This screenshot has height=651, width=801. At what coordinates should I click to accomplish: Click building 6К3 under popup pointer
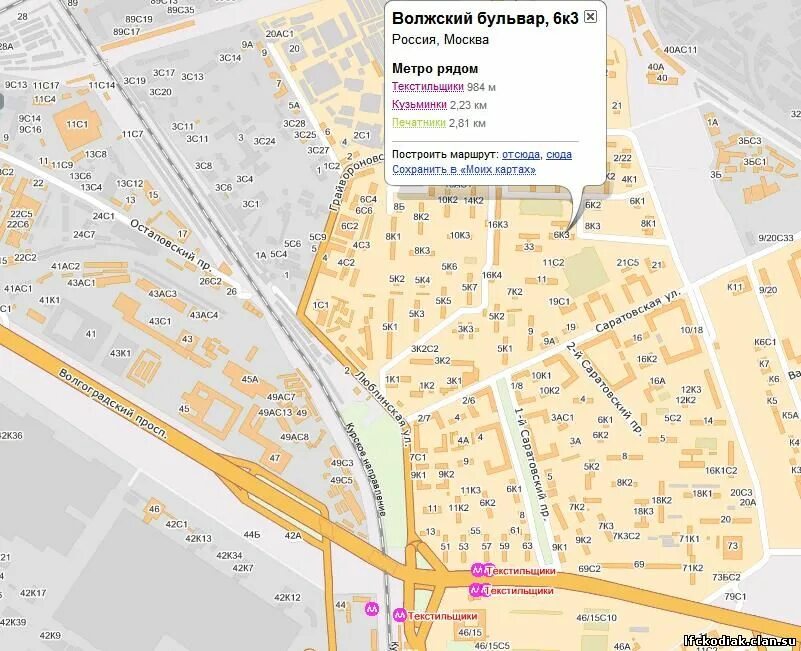[561, 235]
